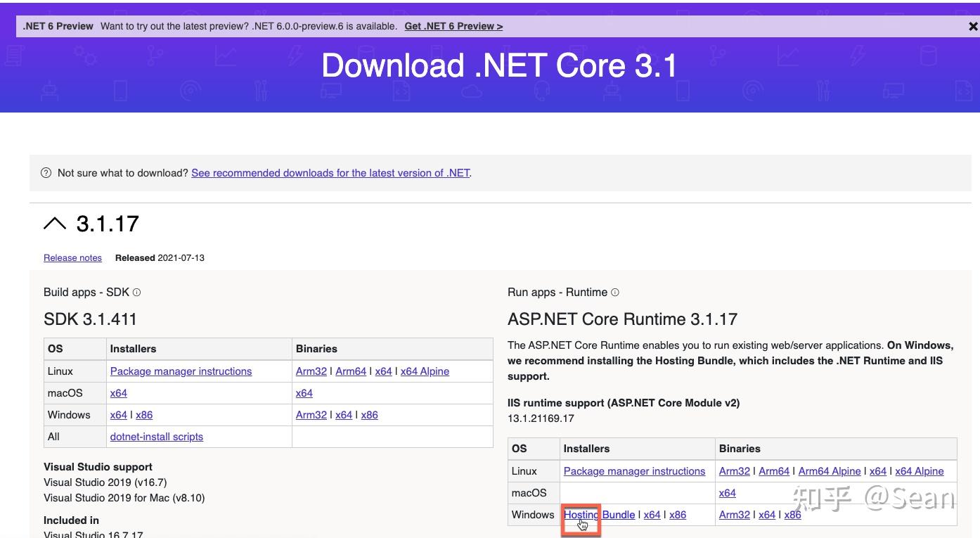Click Visual Studio 2019 (v16.7) text
Viewport: 980px width, 538px height.
coord(105,482)
